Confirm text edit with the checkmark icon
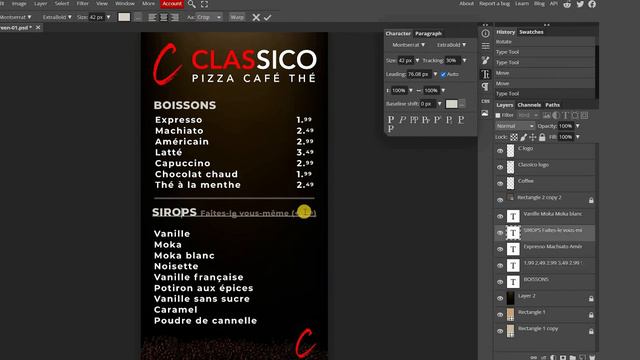640x360 pixels. pyautogui.click(x=267, y=18)
